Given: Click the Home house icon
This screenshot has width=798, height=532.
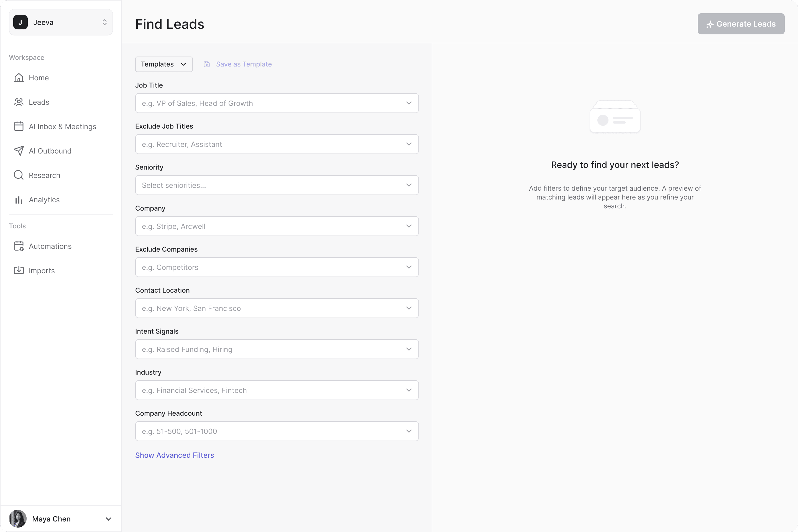Looking at the screenshot, I should click(x=19, y=78).
